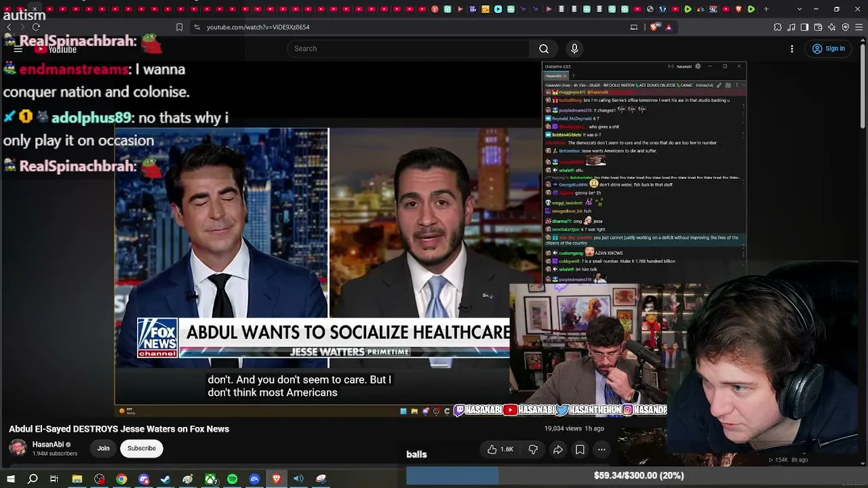Bookmark this page in the address bar
Viewport: 868px width, 488px height.
coord(179,27)
